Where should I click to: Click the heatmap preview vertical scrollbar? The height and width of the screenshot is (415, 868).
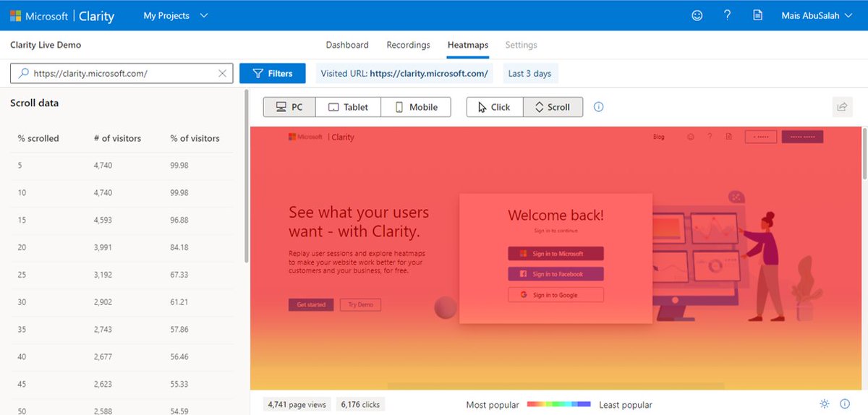864,154
